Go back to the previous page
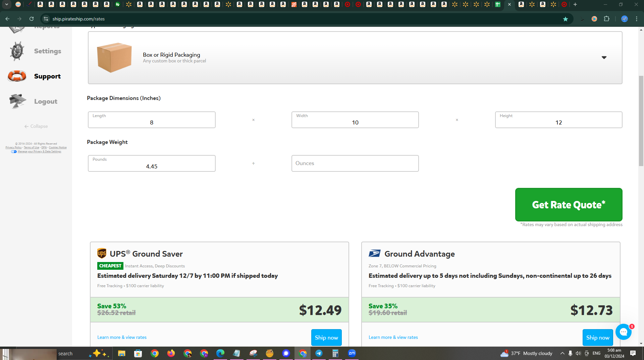The height and width of the screenshot is (360, 644). [x=7, y=19]
